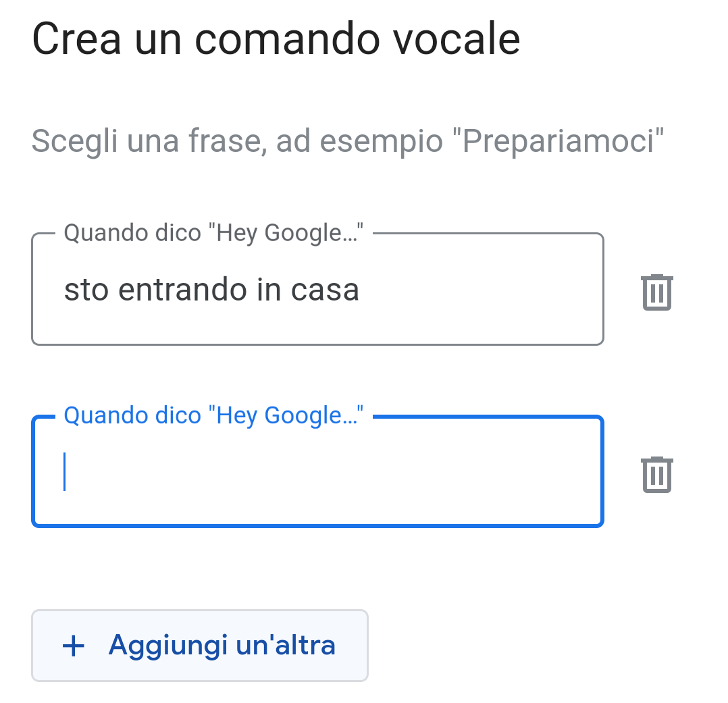Remove the second blank command via trash icon

[656, 474]
